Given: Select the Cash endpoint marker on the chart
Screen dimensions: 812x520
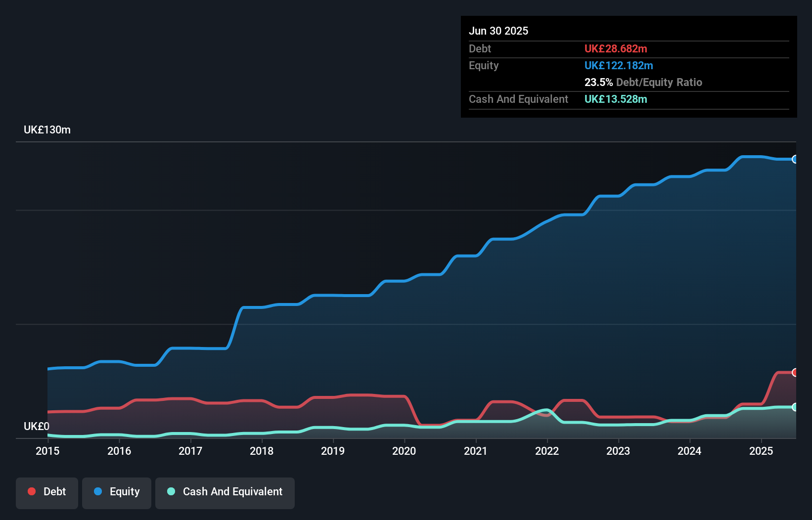Looking at the screenshot, I should [x=795, y=407].
